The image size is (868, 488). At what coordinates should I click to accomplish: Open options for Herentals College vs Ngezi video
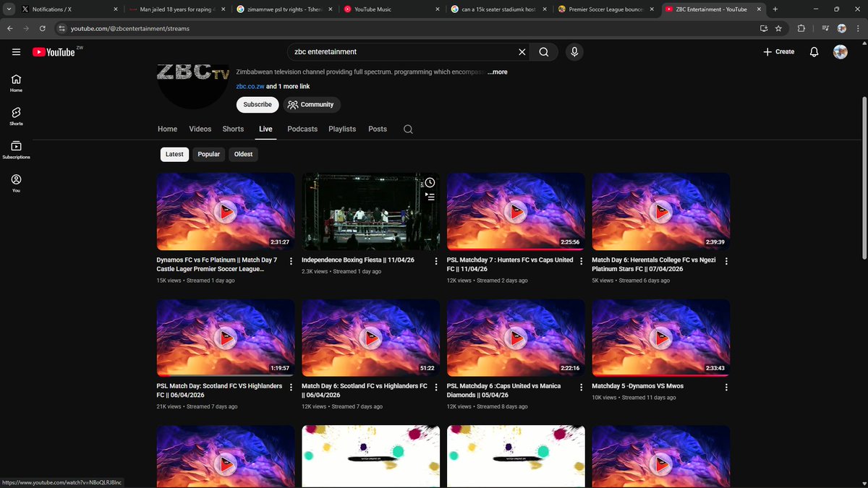coord(726,261)
